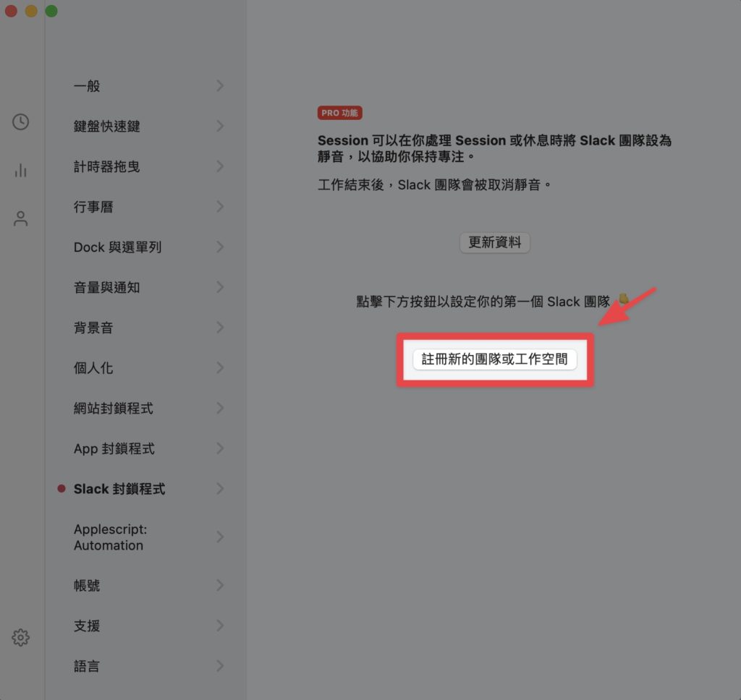Open the timer clock icon in sidebar
741x700 pixels.
tap(20, 122)
